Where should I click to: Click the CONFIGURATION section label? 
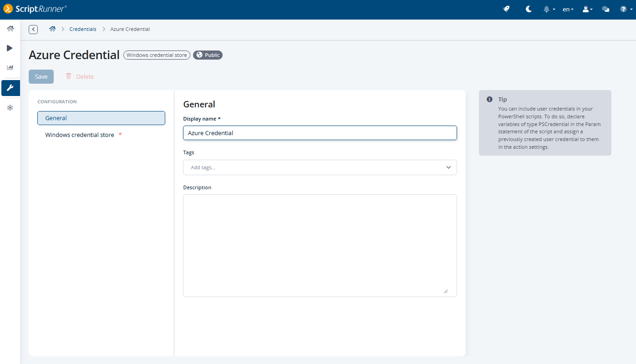(57, 102)
